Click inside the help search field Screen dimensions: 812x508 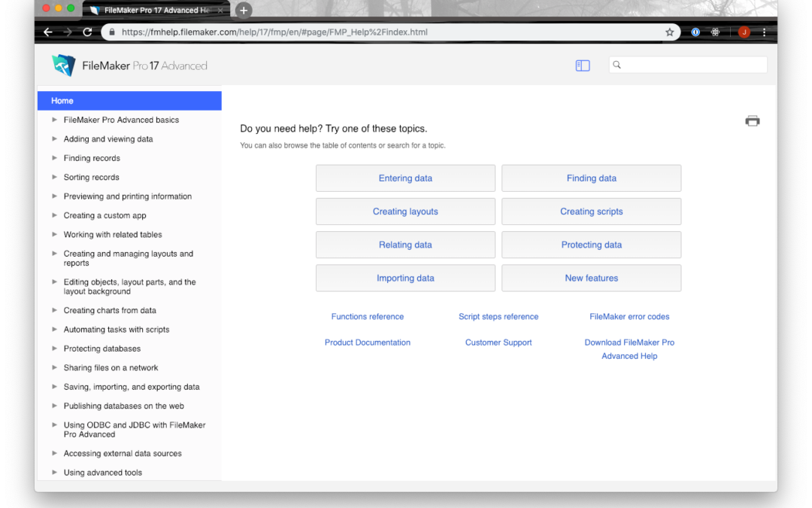click(x=688, y=65)
